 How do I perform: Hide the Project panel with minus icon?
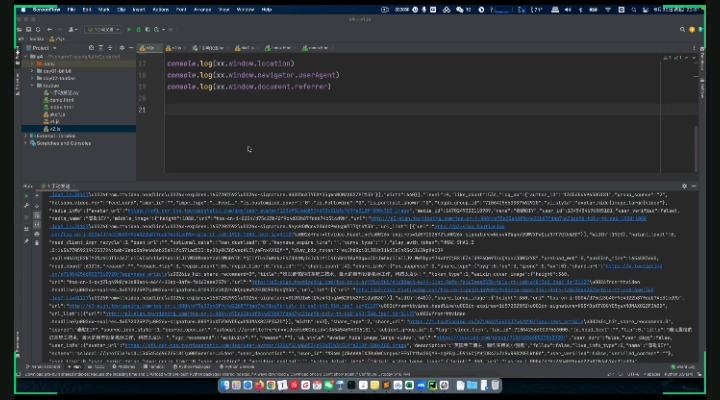131,48
